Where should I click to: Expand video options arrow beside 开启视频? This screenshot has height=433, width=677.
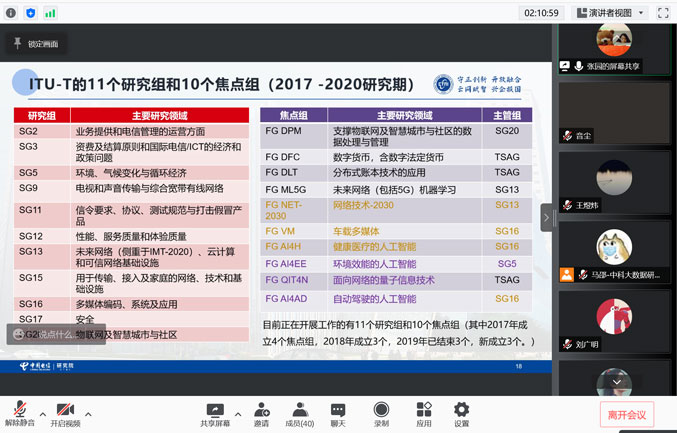(88, 414)
